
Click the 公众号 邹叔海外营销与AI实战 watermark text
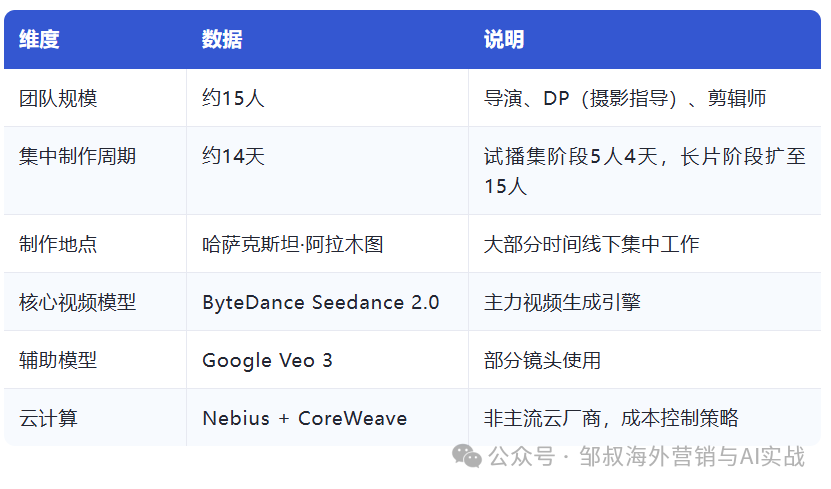pyautogui.click(x=647, y=456)
